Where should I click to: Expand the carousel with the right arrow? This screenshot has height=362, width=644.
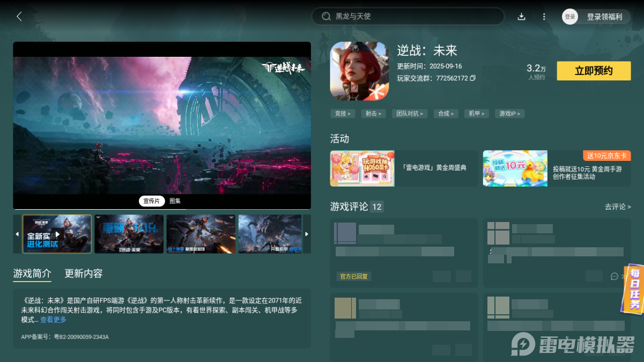point(306,234)
